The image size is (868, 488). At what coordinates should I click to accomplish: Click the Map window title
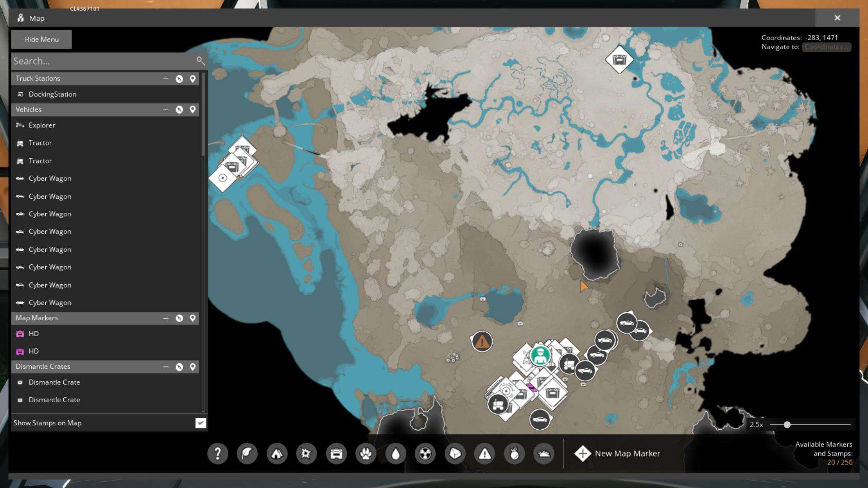click(37, 18)
